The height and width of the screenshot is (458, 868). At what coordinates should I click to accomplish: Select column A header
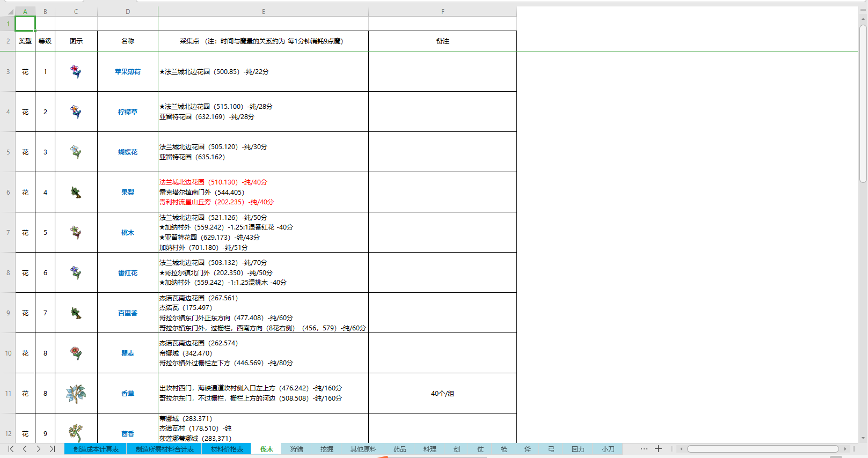pyautogui.click(x=25, y=11)
